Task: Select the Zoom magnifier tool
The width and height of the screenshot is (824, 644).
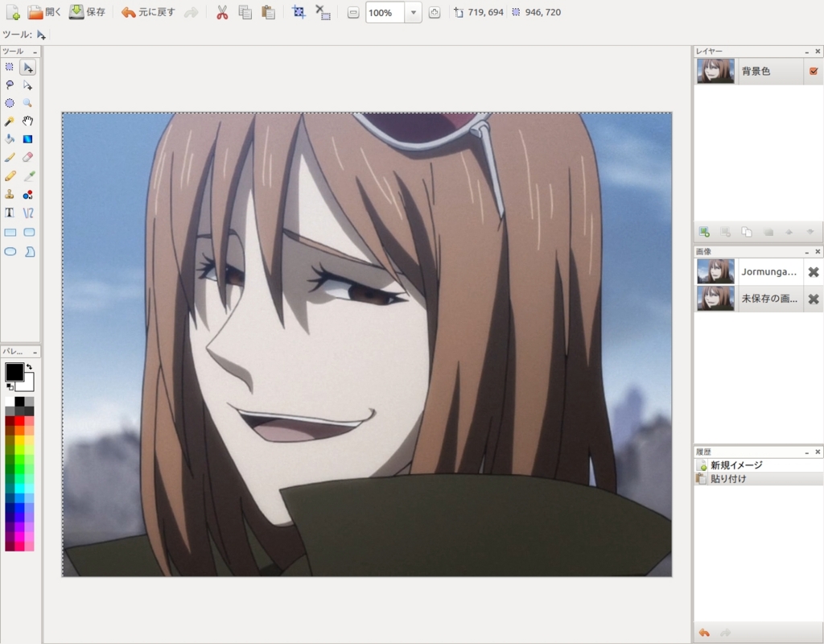Action: (28, 103)
